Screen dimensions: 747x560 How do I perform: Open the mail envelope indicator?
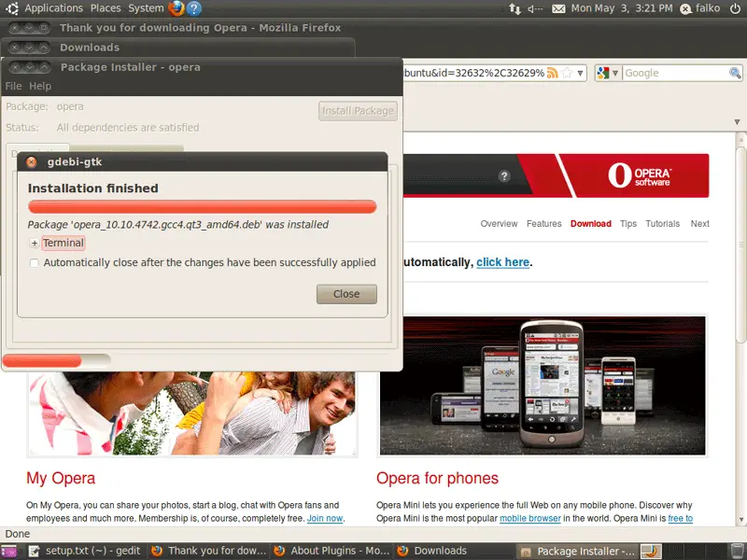click(558, 8)
